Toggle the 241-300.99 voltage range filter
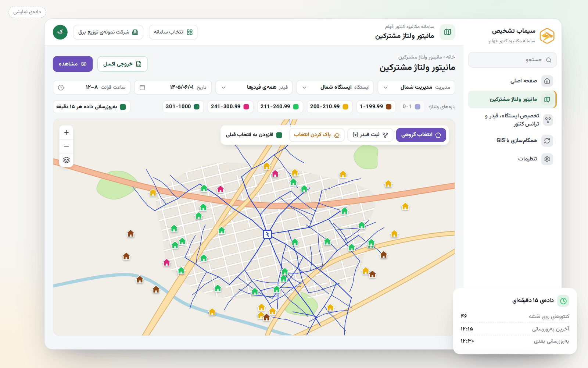588x368 pixels. tap(230, 107)
